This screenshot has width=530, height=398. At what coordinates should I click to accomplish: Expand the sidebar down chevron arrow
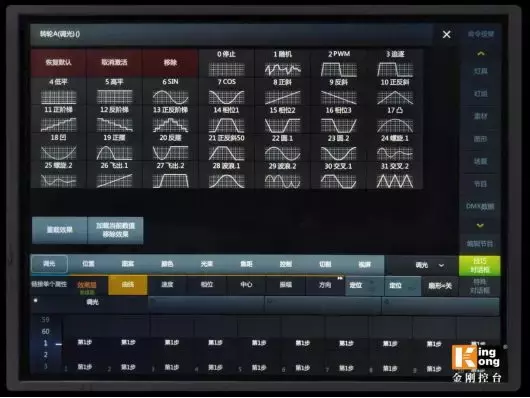click(480, 225)
